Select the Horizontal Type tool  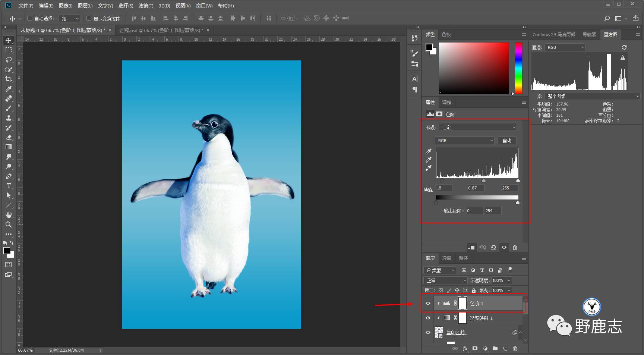click(x=8, y=186)
